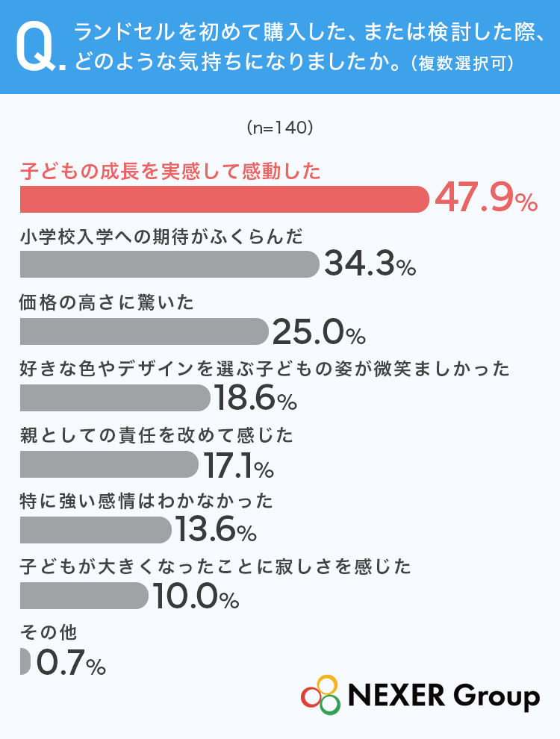
Task: Click the red 47.9% bar
Action: click(225, 199)
